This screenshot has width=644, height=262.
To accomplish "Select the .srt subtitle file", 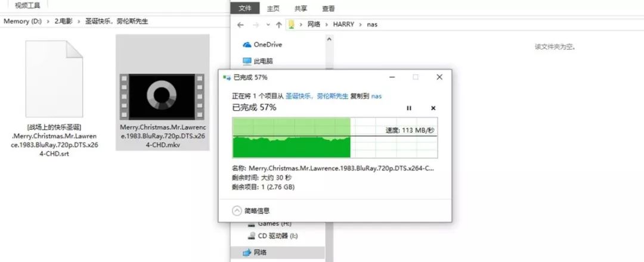I will pos(55,98).
